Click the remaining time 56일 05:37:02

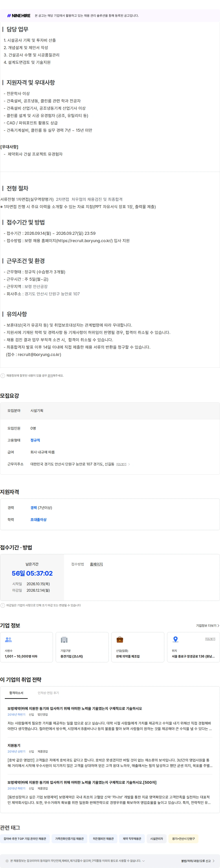pyautogui.click(x=32, y=573)
